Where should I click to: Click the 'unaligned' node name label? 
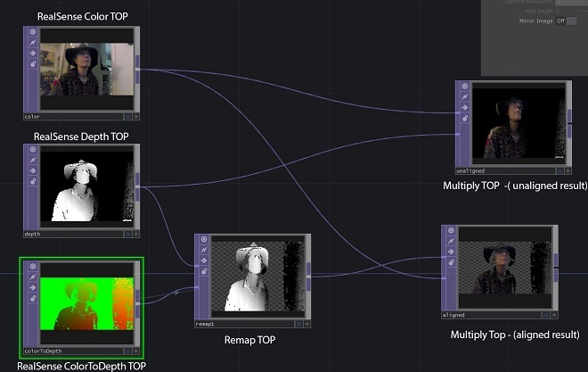click(x=470, y=170)
